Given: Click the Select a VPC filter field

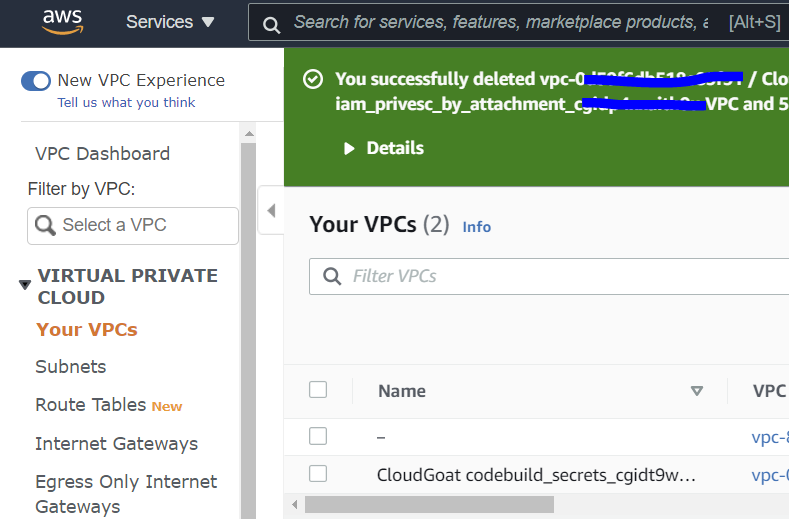Looking at the screenshot, I should pos(133,226).
